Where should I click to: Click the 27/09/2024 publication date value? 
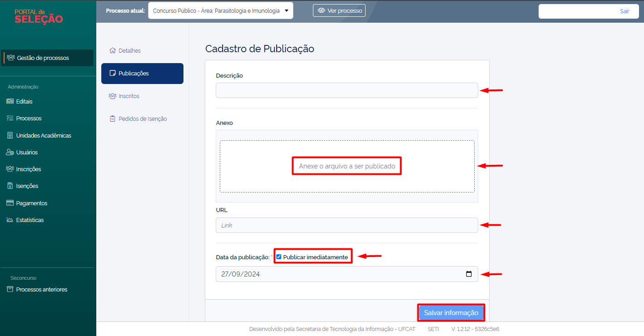[241, 274]
